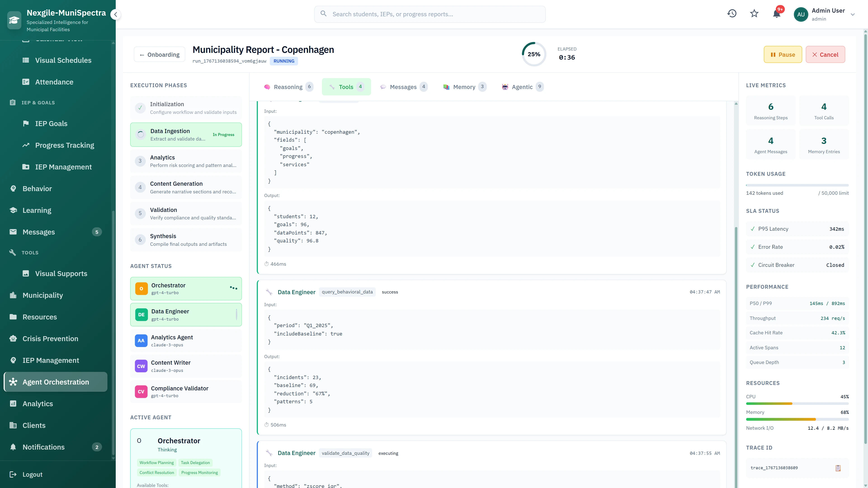Open the search history icon in top bar

point(732,14)
